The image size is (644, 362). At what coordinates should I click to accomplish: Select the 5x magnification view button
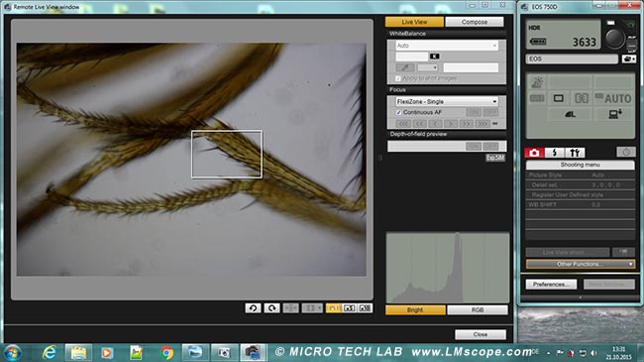(x=349, y=307)
